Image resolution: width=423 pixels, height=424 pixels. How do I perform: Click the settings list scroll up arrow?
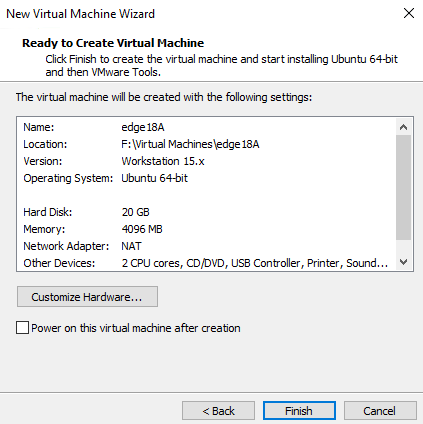click(403, 127)
